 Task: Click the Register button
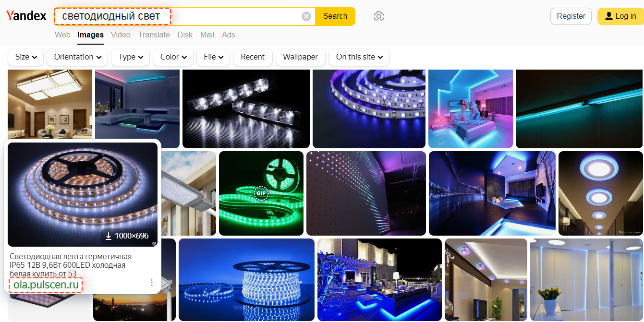pyautogui.click(x=571, y=16)
